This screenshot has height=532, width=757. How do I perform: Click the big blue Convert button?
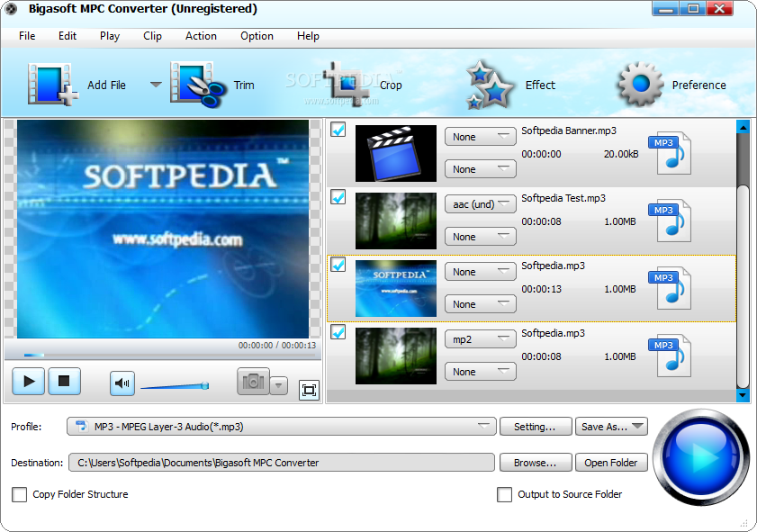[x=701, y=457]
